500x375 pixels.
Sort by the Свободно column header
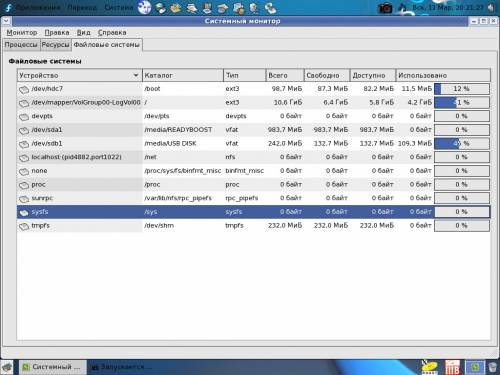327,75
